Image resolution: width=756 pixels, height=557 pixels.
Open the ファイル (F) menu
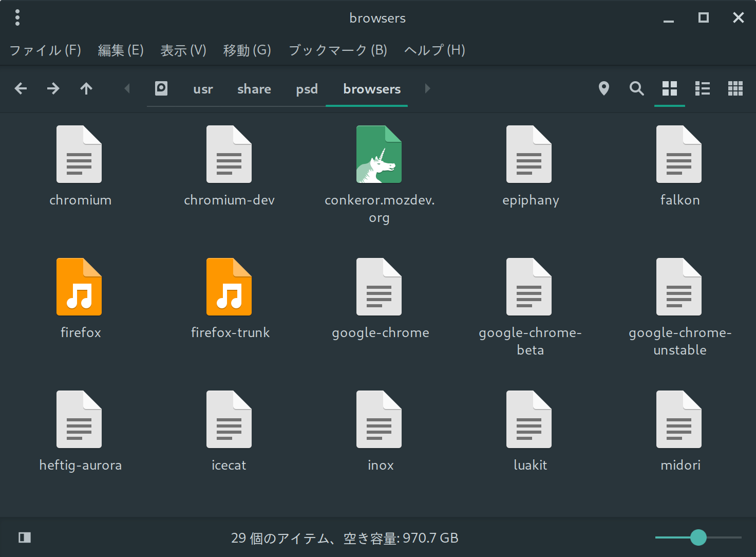point(45,50)
